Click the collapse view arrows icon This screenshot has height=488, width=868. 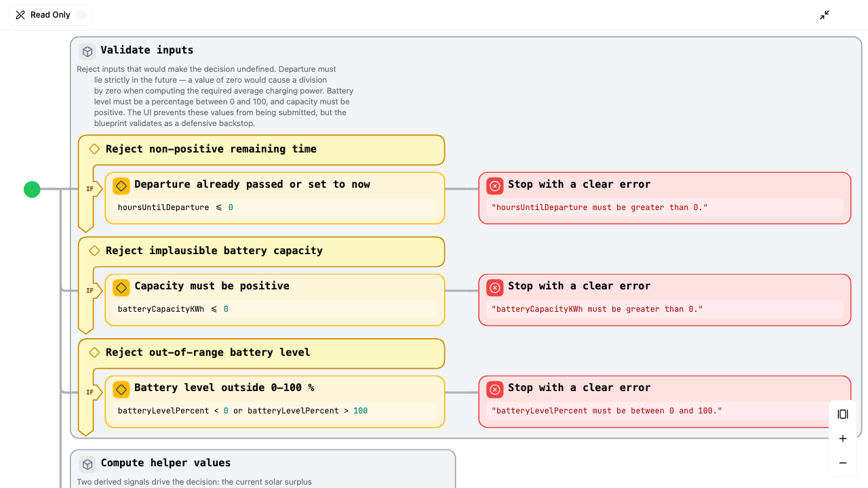click(825, 15)
